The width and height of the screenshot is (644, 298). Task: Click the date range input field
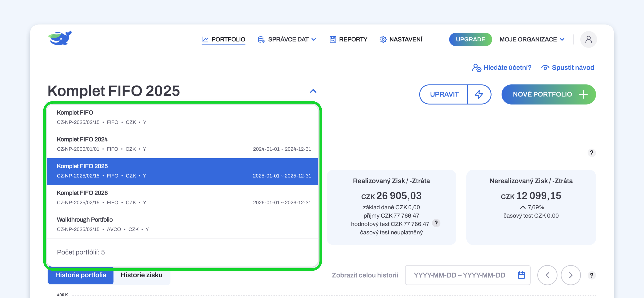[467, 275]
